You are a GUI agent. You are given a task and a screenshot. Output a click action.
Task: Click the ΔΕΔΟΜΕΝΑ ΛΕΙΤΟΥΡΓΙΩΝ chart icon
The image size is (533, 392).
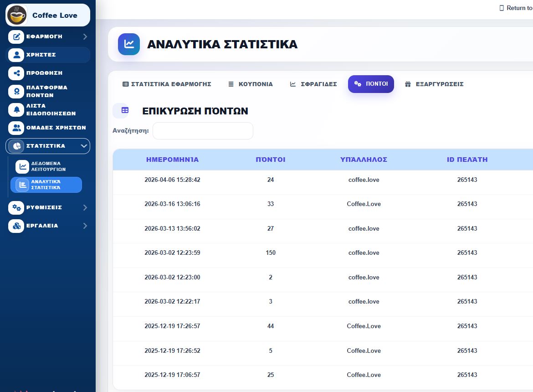pyautogui.click(x=22, y=166)
